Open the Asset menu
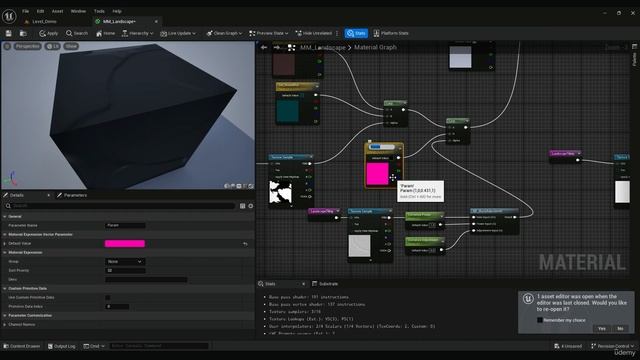The image size is (640, 360). pos(58,11)
